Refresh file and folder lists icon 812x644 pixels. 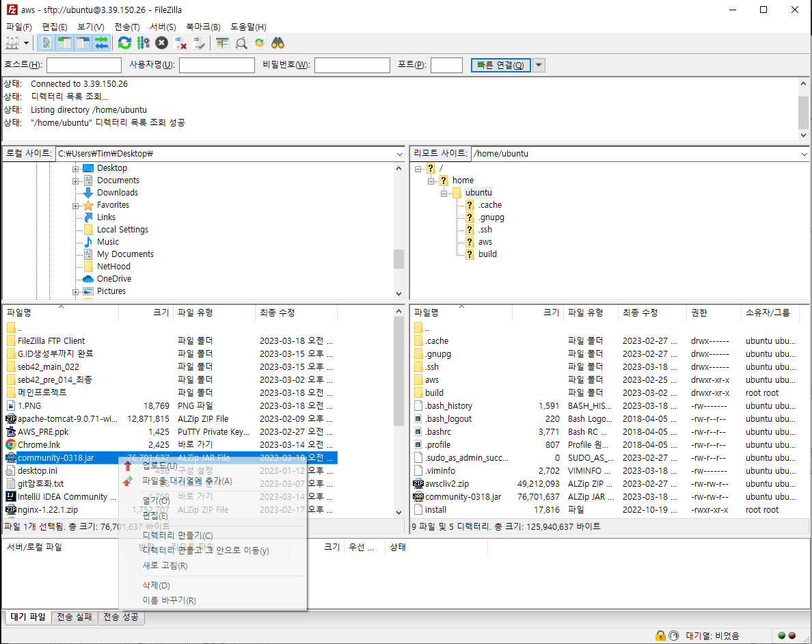click(124, 43)
